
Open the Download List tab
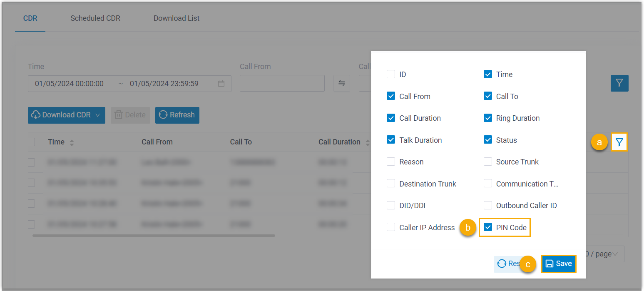(x=176, y=18)
